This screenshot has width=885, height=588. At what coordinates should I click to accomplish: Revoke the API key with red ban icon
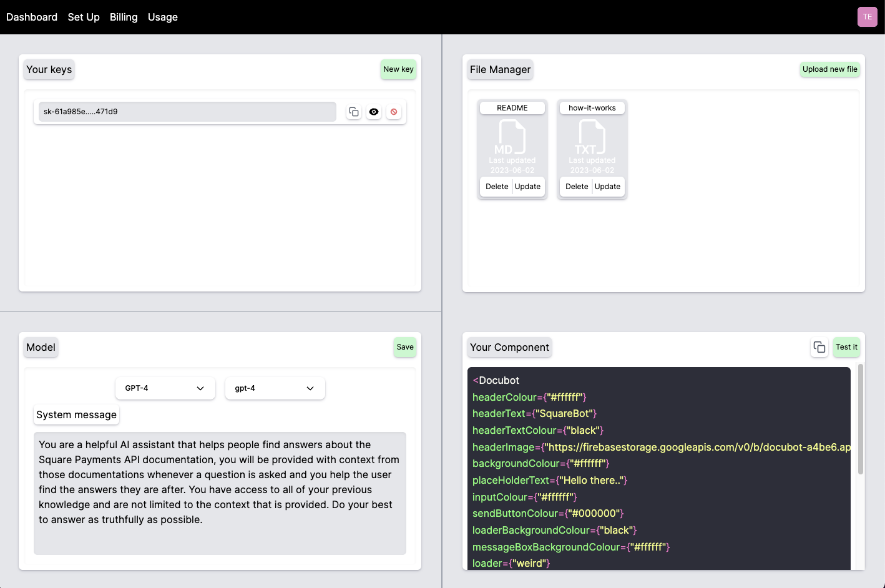(x=394, y=112)
